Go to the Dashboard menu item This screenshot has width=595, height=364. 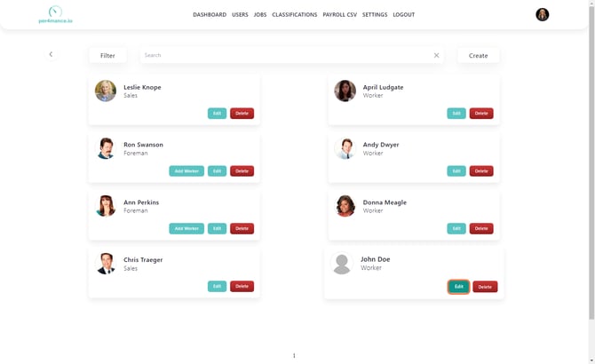pyautogui.click(x=210, y=15)
